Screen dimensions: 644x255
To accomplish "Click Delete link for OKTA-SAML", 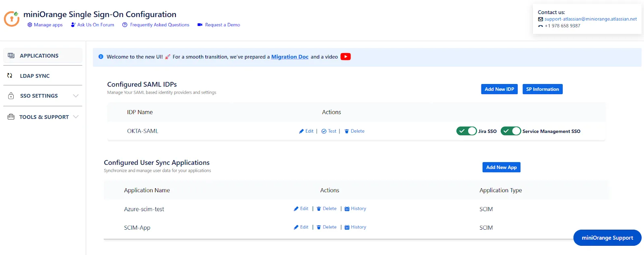I will [357, 131].
